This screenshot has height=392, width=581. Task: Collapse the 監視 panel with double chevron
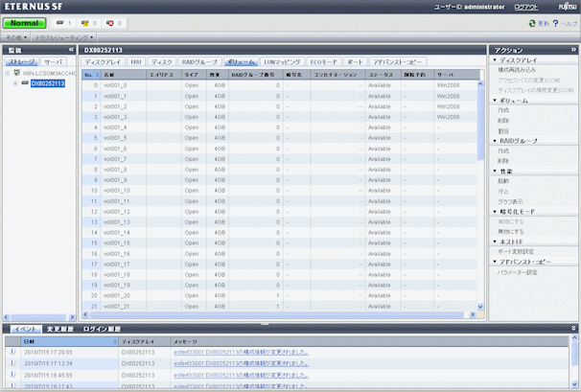click(x=71, y=50)
